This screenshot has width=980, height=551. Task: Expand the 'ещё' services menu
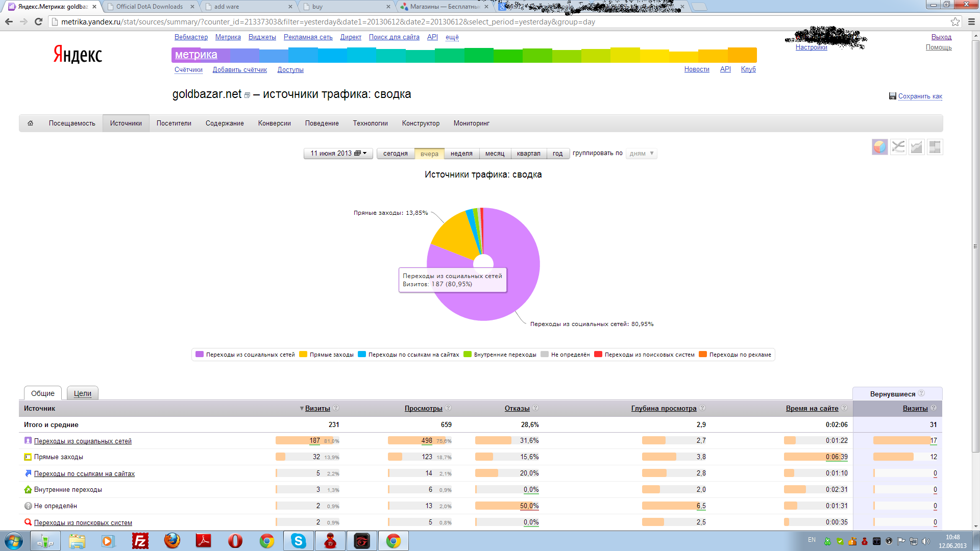[x=452, y=37]
